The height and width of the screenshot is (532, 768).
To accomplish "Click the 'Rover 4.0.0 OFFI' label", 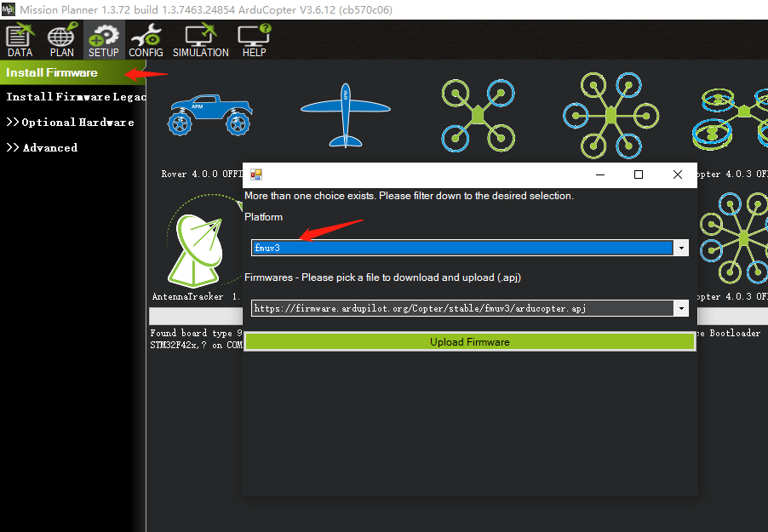I will click(202, 174).
